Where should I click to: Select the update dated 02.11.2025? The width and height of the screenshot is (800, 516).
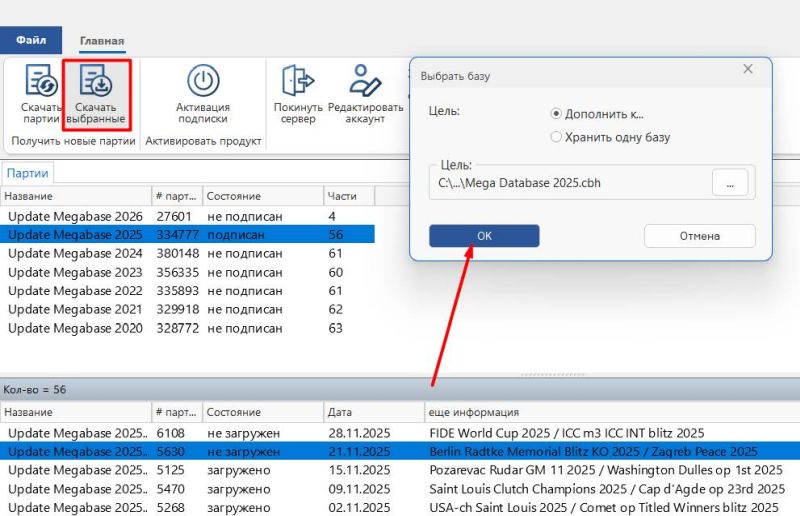pyautogui.click(x=400, y=507)
